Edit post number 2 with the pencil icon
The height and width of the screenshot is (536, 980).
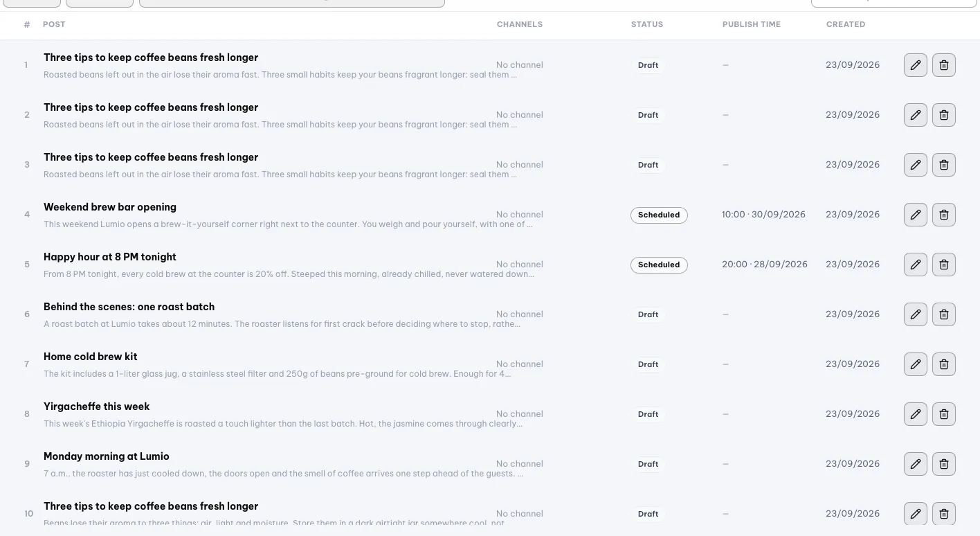coord(916,115)
